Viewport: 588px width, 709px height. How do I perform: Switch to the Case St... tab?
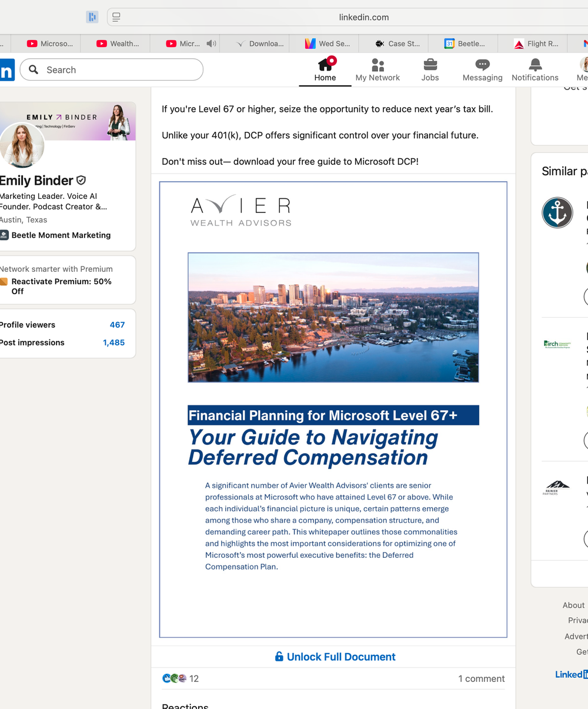tap(397, 44)
